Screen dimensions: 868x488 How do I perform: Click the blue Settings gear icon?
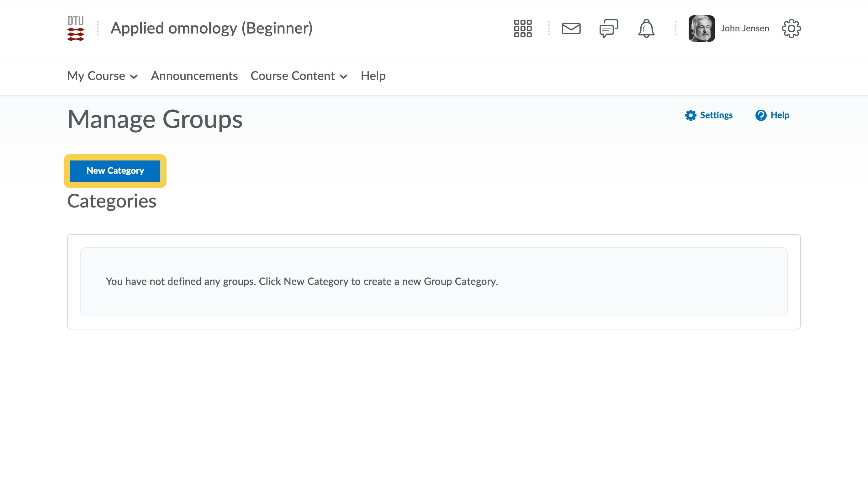[x=691, y=115]
